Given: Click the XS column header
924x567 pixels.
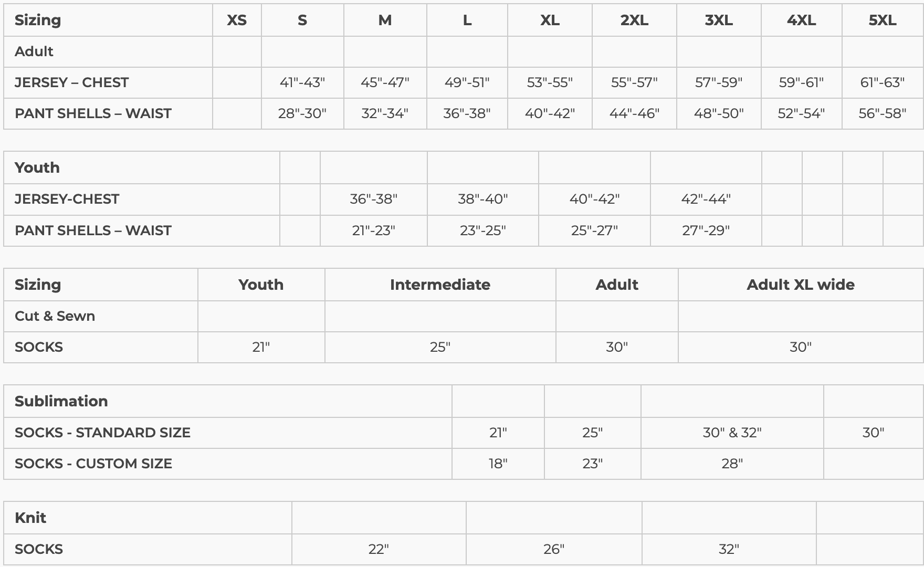Looking at the screenshot, I should click(237, 20).
